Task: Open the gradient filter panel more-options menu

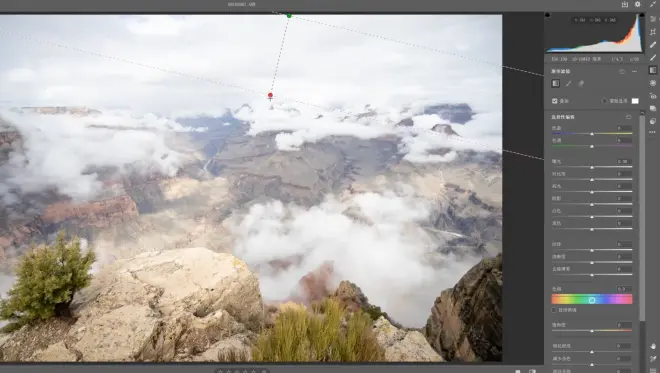Action: tap(634, 72)
